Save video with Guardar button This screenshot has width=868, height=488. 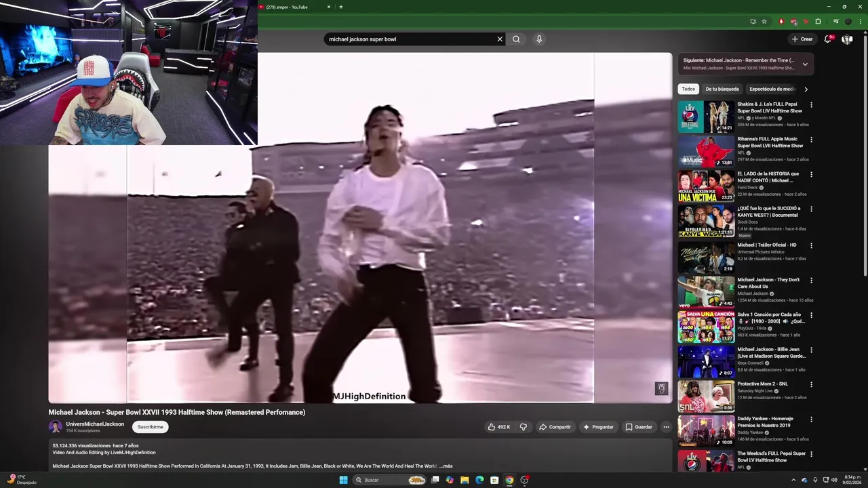(x=639, y=427)
